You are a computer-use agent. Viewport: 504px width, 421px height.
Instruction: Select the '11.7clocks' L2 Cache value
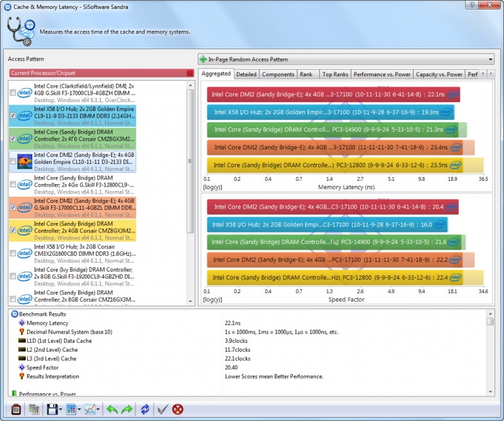pyautogui.click(x=238, y=350)
